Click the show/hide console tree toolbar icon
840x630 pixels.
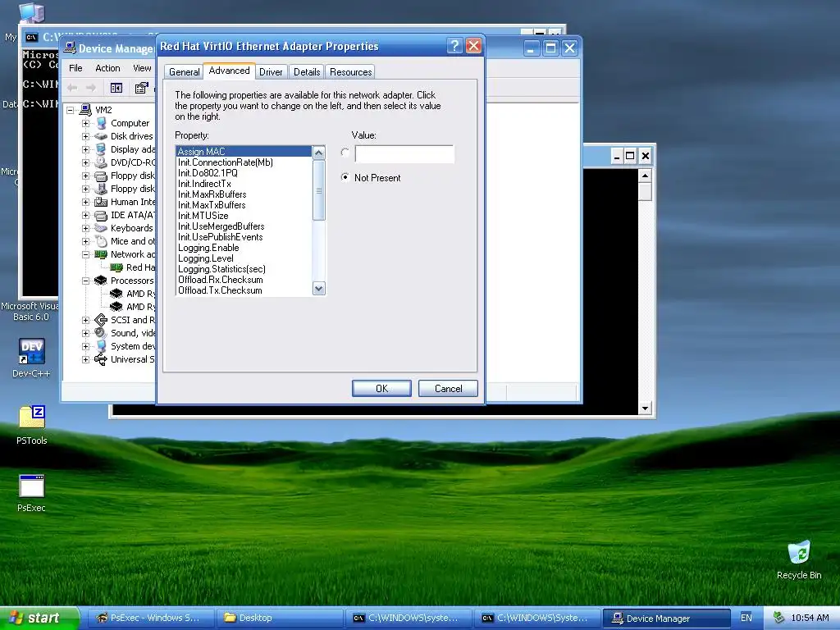[x=116, y=88]
